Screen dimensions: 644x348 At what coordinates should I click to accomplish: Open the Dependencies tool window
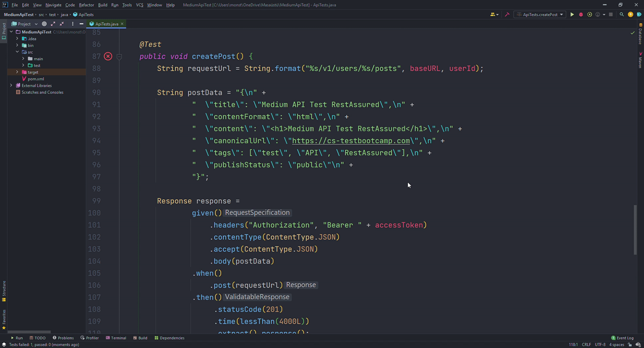(169, 338)
